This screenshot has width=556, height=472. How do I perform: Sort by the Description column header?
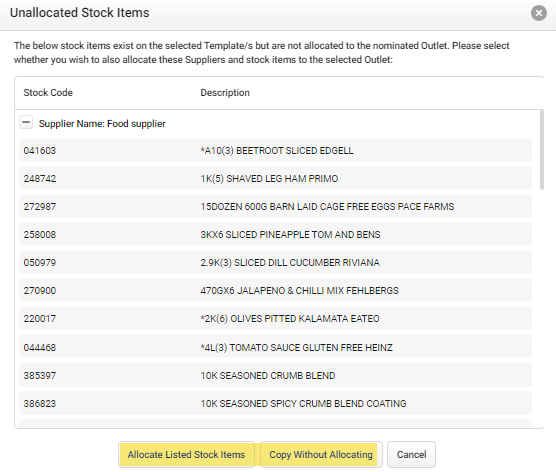point(225,93)
